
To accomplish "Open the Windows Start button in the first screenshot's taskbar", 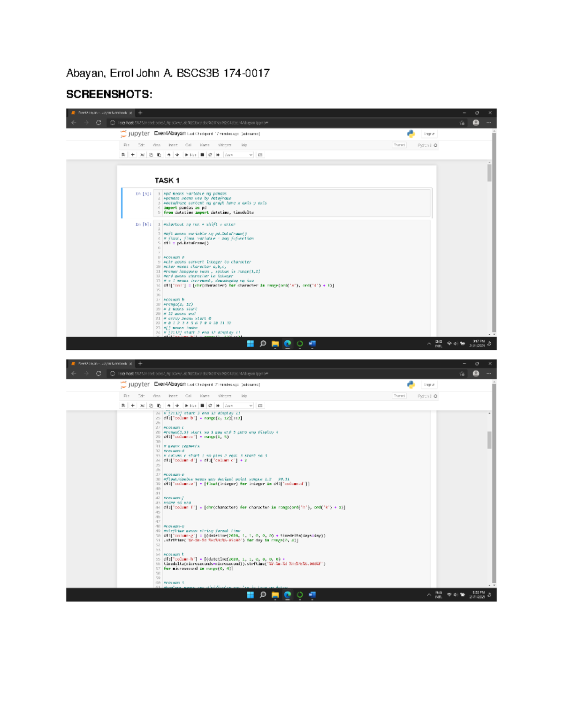I will coord(251,344).
